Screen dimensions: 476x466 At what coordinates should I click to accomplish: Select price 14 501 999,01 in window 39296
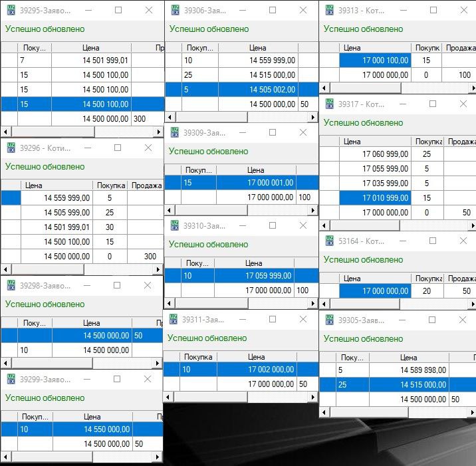coord(57,227)
